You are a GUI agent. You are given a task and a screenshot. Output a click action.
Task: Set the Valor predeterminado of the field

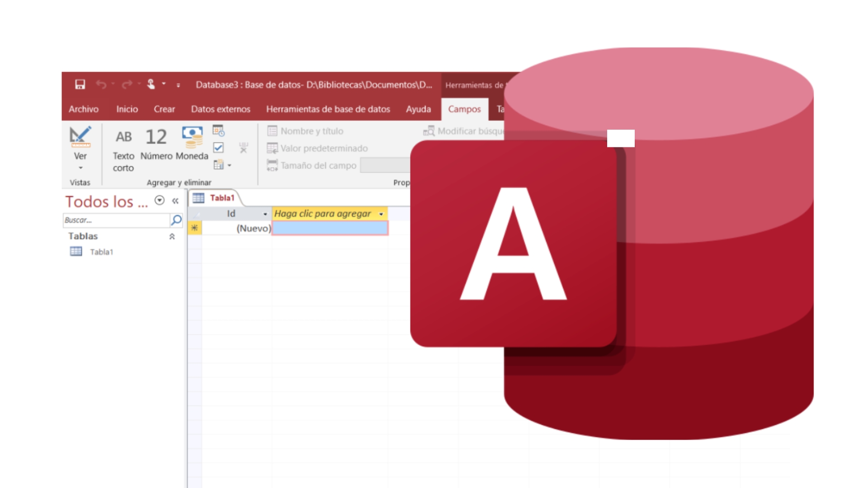(x=323, y=148)
